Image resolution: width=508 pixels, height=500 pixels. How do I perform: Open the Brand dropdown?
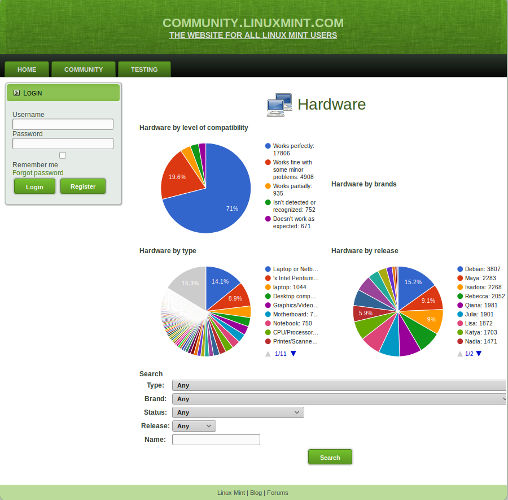click(339, 399)
